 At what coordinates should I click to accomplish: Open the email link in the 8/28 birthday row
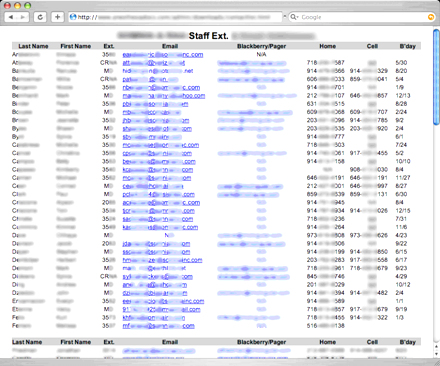(155, 104)
